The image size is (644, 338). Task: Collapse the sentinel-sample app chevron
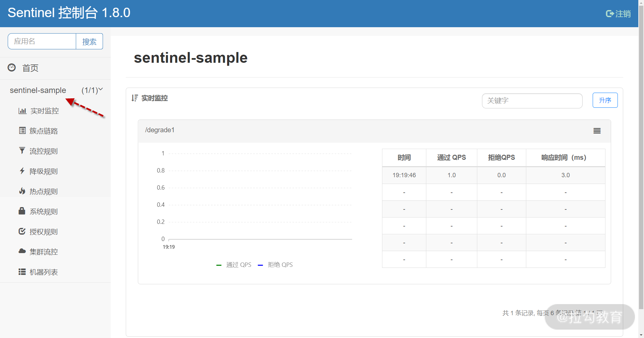tap(100, 90)
